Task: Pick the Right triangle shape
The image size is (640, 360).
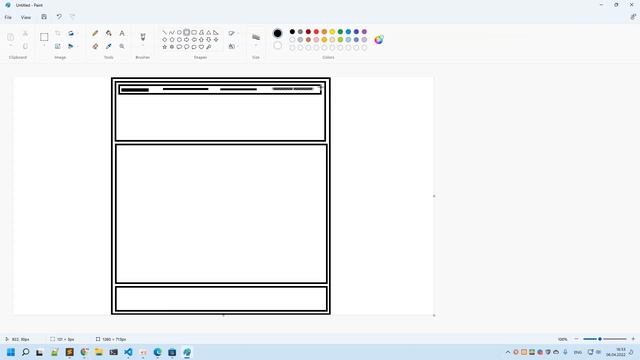Action: point(216,32)
